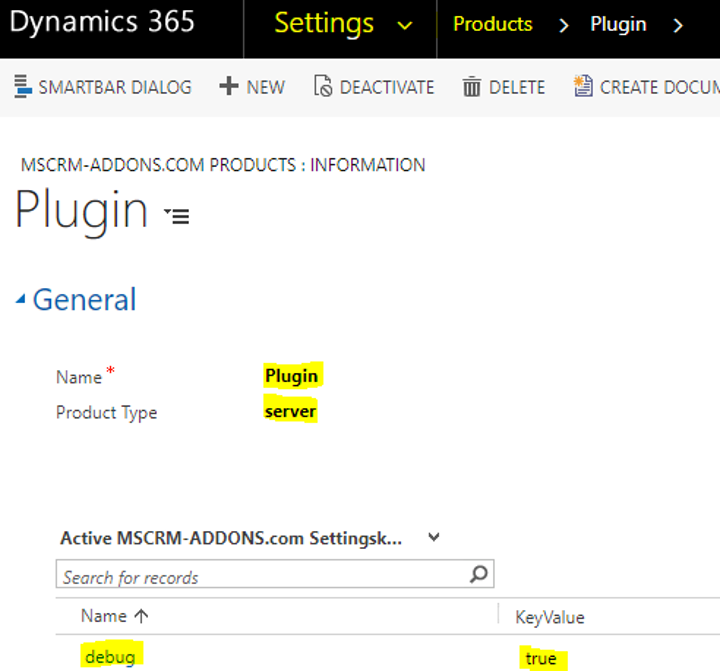Expand chevron after Plugin breadcrumb
This screenshot has width=721, height=671.
point(678,25)
